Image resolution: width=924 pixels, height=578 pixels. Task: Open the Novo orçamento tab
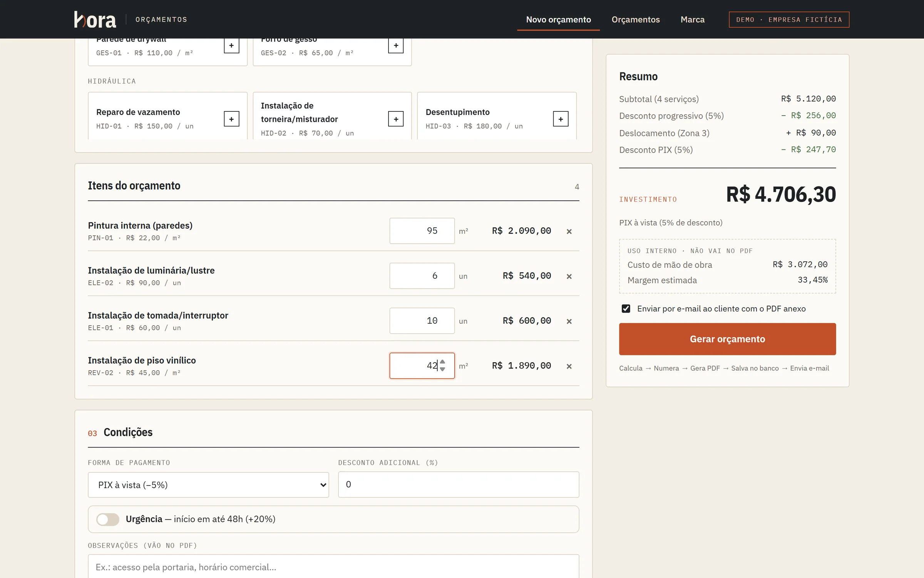pyautogui.click(x=558, y=19)
